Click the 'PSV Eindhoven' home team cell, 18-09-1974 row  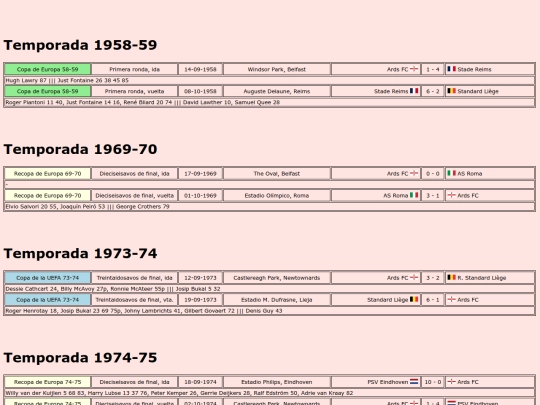(376, 382)
